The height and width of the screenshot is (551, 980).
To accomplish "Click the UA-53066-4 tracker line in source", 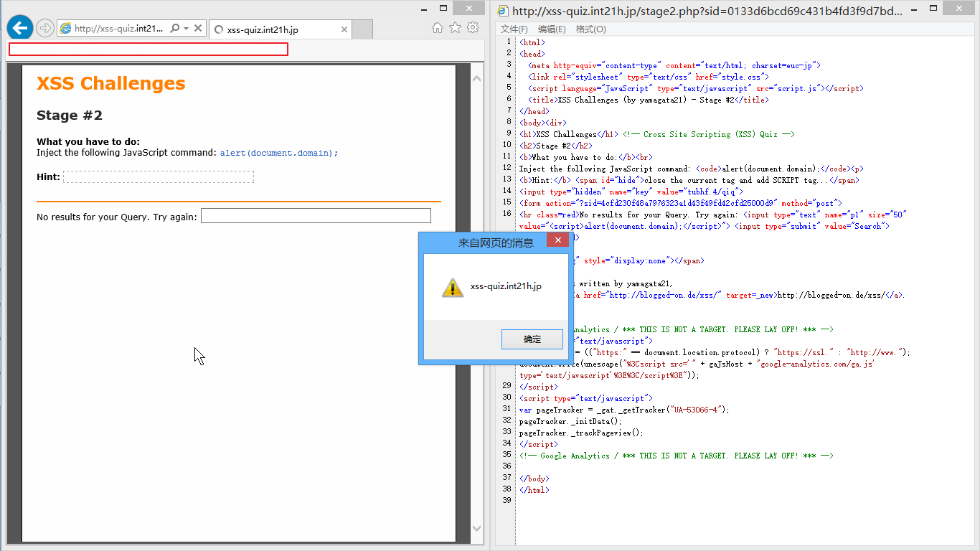I will pos(624,410).
